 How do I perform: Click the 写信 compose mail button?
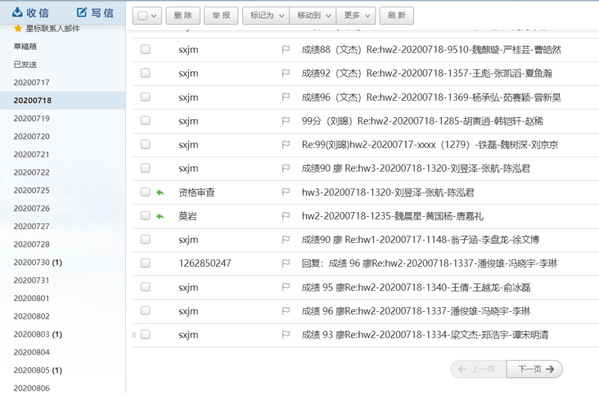point(95,13)
